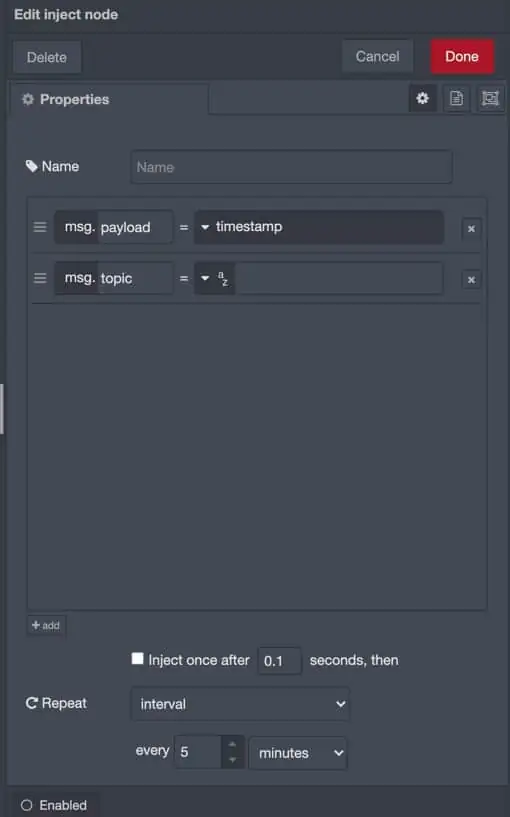Image resolution: width=510 pixels, height=817 pixels.
Task: Open the Repeat interval dropdown
Action: [240, 704]
